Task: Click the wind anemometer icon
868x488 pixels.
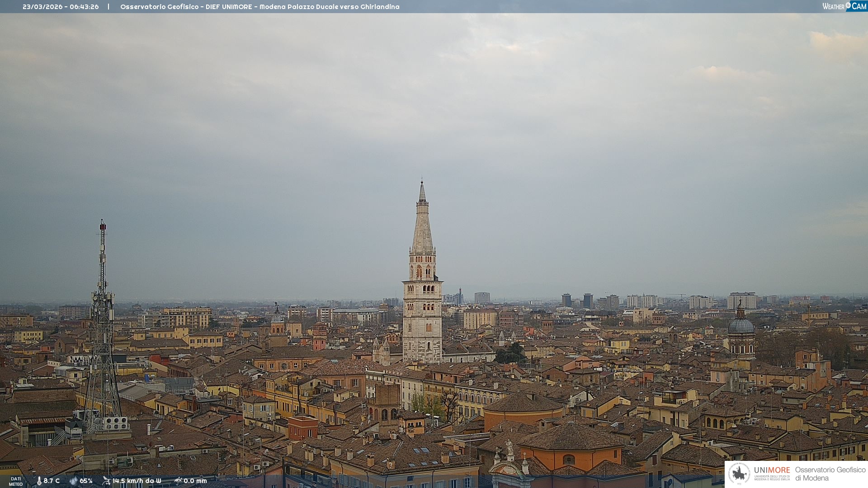Action: (x=106, y=481)
